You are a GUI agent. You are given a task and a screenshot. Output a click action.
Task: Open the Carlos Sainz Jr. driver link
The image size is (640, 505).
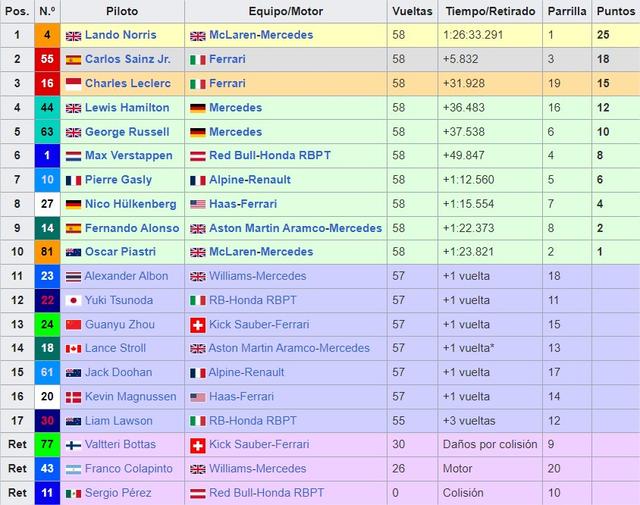click(128, 59)
